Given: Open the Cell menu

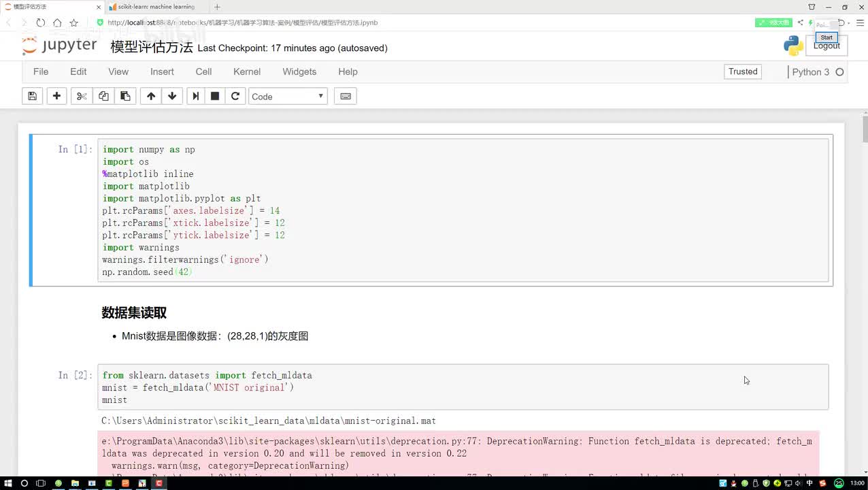Looking at the screenshot, I should pyautogui.click(x=203, y=71).
